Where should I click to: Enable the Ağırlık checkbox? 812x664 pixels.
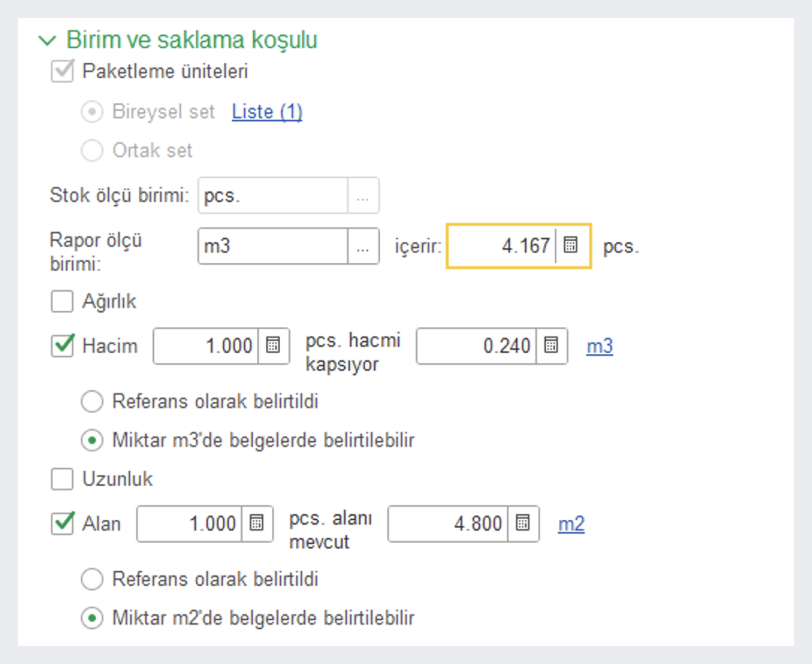click(x=62, y=301)
